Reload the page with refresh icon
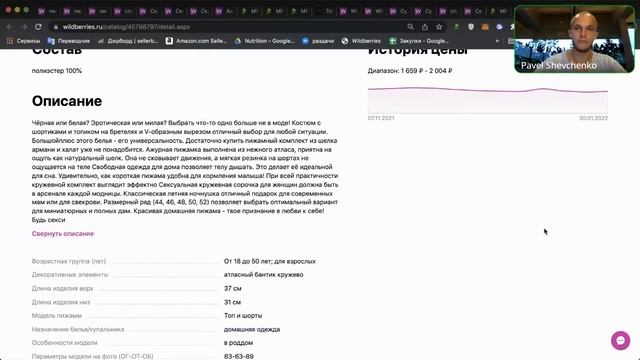640x360 pixels. 38,27
